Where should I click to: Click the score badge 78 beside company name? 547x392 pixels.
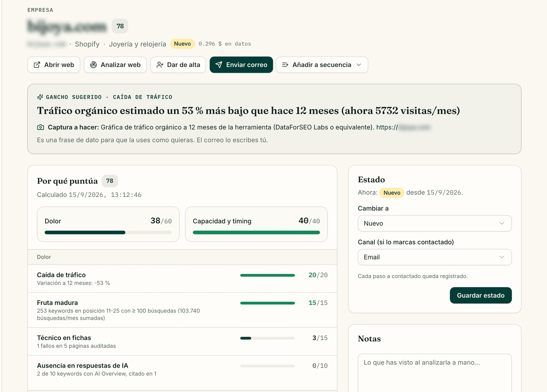(x=120, y=26)
